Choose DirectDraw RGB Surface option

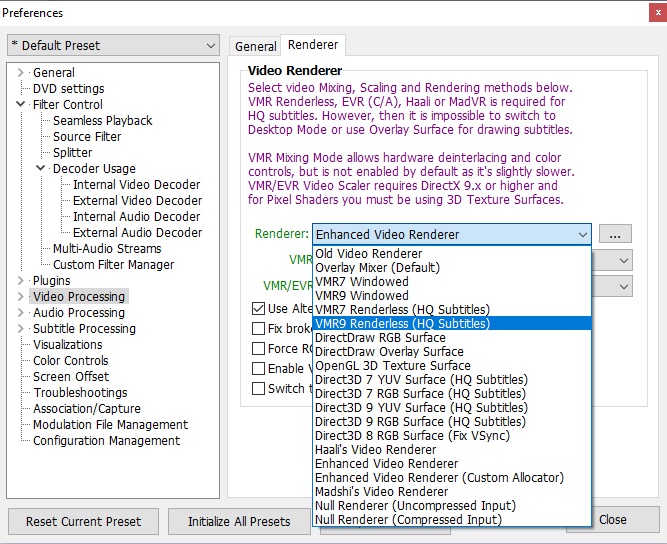click(452, 338)
